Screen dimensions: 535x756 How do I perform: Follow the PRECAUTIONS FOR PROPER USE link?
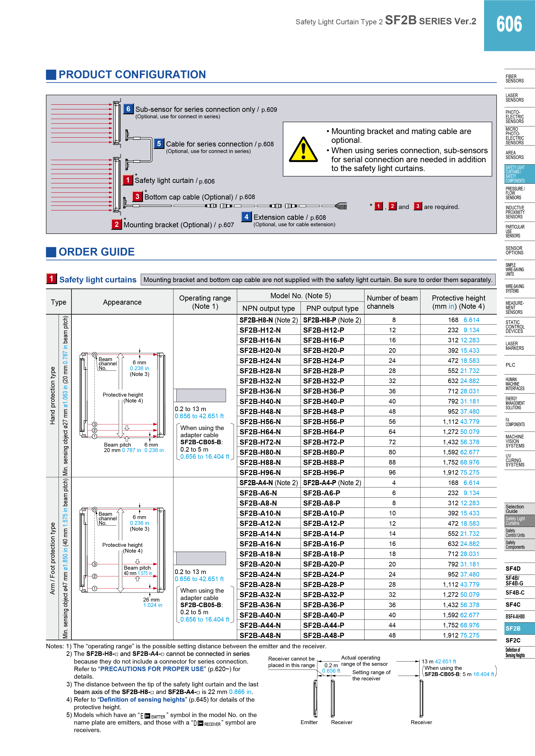coord(152,669)
